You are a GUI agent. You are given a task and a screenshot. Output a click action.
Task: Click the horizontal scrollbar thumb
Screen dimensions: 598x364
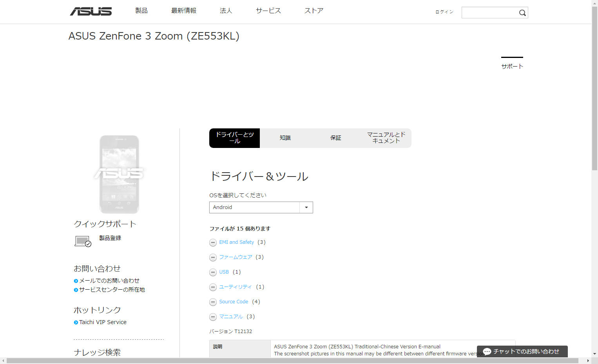pyautogui.click(x=292, y=360)
